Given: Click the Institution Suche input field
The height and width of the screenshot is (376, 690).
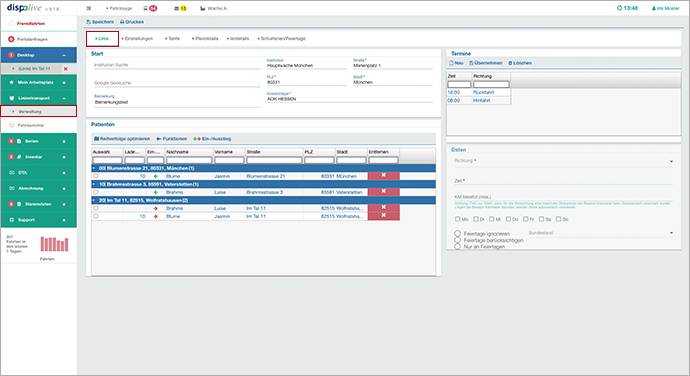Looking at the screenshot, I should tap(177, 65).
